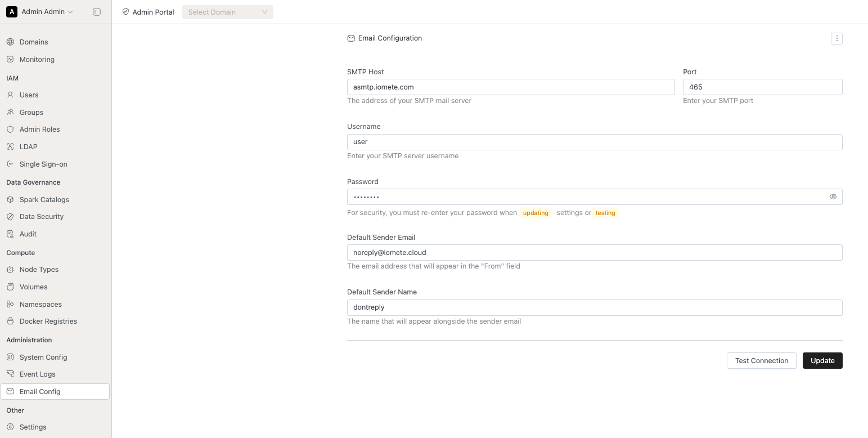Click the Spark Catalogs cube icon
This screenshot has height=438, width=868.
point(10,200)
